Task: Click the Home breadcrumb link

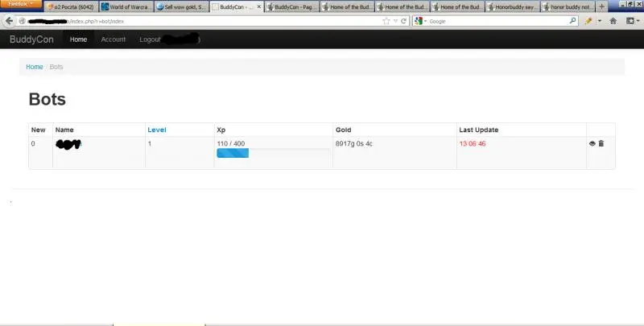Action: [34, 67]
